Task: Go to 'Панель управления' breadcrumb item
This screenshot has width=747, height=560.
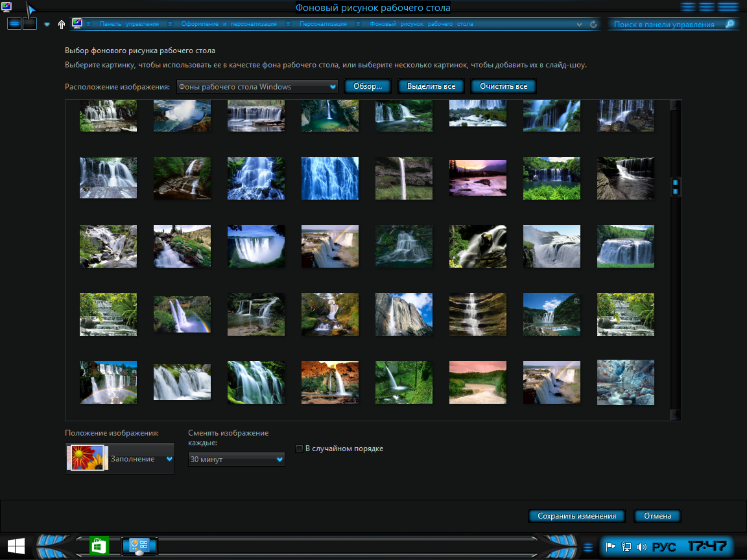Action: (x=129, y=24)
